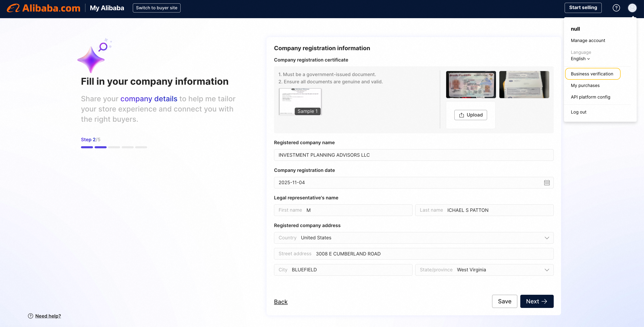Open My purchases from profile menu
The image size is (644, 327).
click(585, 85)
